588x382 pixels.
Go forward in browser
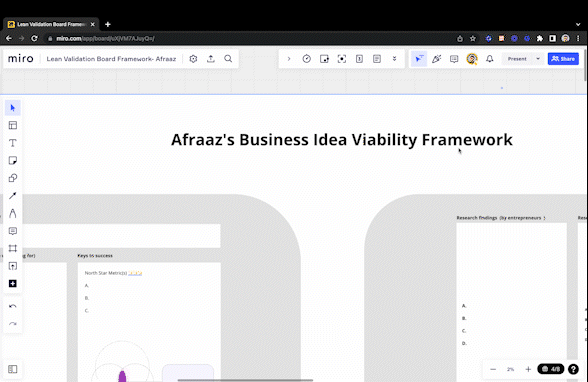(21, 38)
